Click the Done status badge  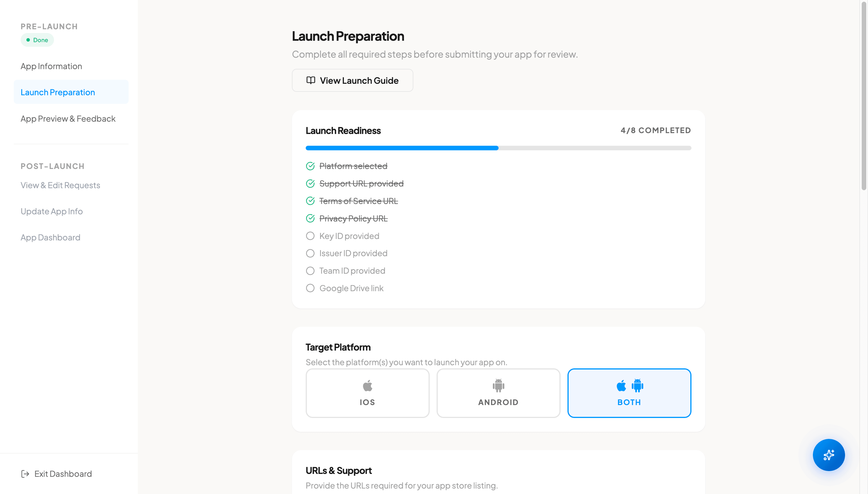[37, 40]
